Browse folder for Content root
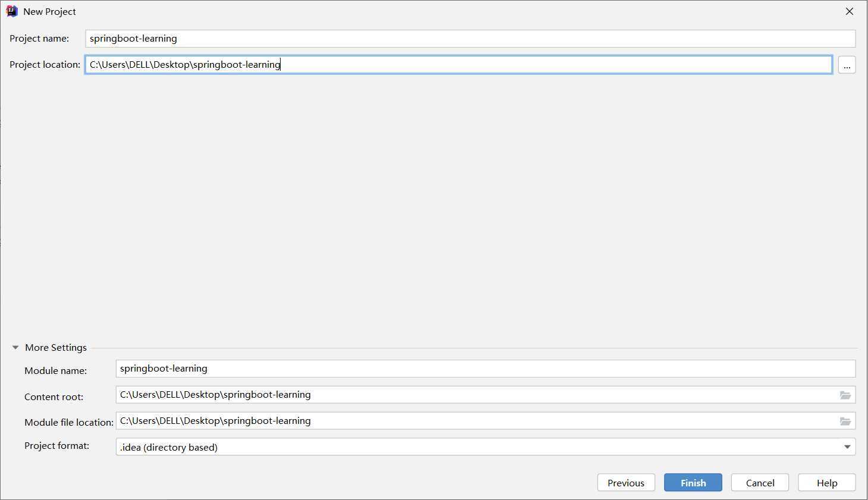The image size is (868, 500). click(845, 395)
